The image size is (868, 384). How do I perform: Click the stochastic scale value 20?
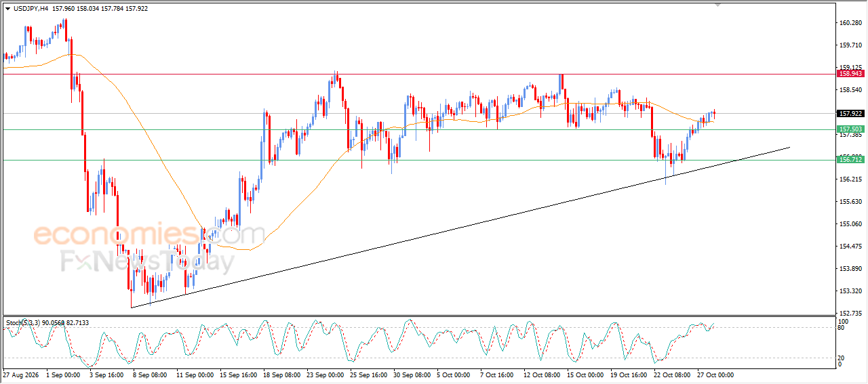coord(842,358)
